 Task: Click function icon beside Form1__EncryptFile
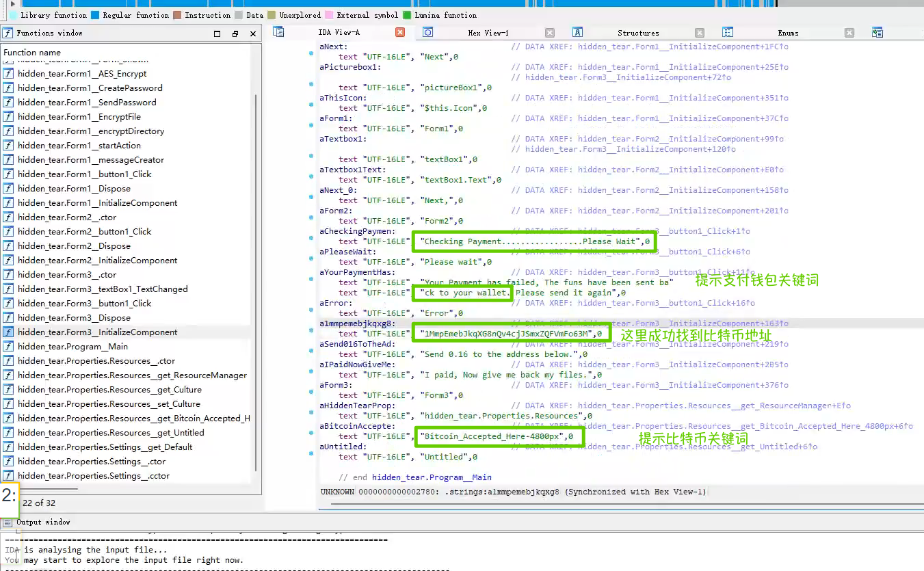pyautogui.click(x=9, y=116)
